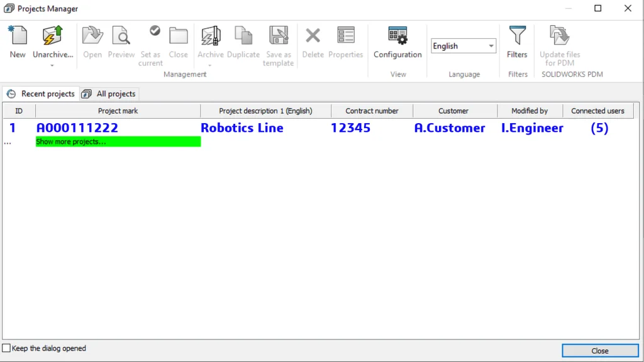644x362 pixels.
Task: Click the Unarchive project icon
Action: 53,36
